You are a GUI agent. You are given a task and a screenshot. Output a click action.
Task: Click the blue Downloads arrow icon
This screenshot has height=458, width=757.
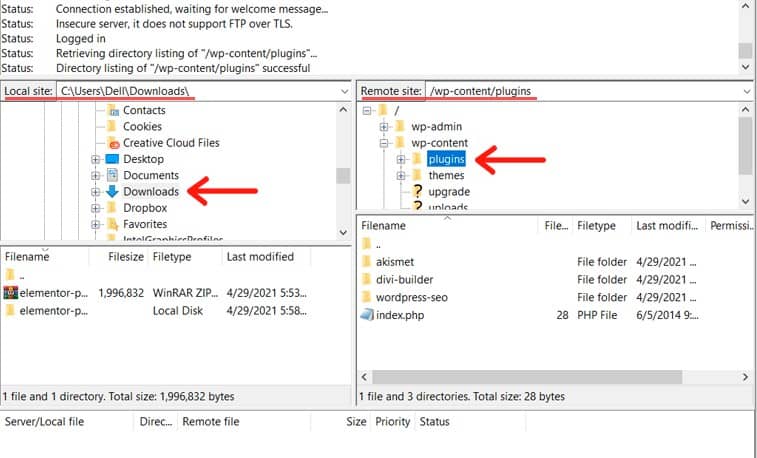point(112,191)
